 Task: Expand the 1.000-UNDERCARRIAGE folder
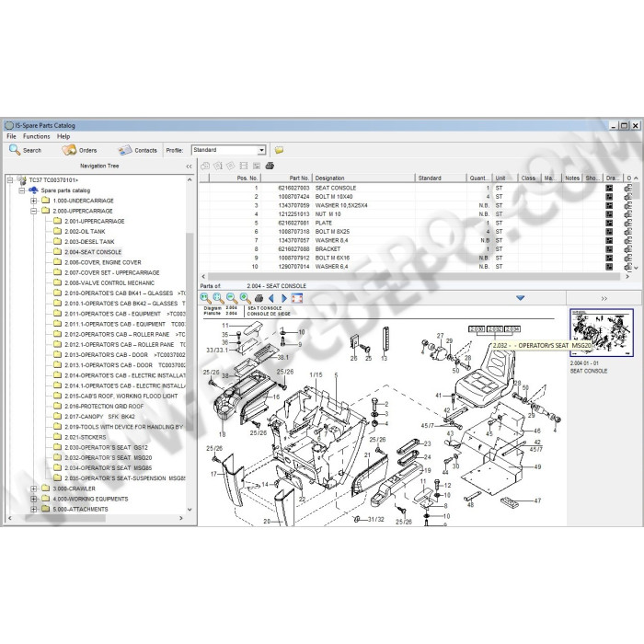click(x=34, y=201)
